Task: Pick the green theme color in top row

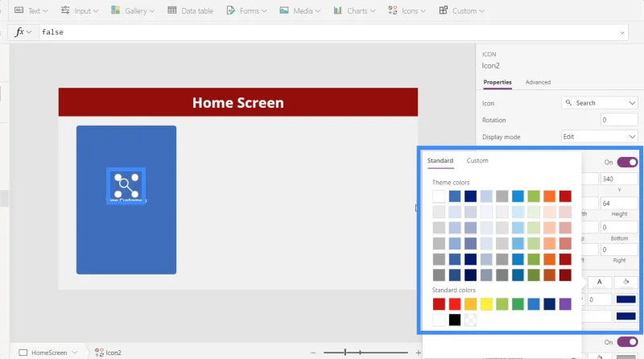Action: [x=534, y=196]
